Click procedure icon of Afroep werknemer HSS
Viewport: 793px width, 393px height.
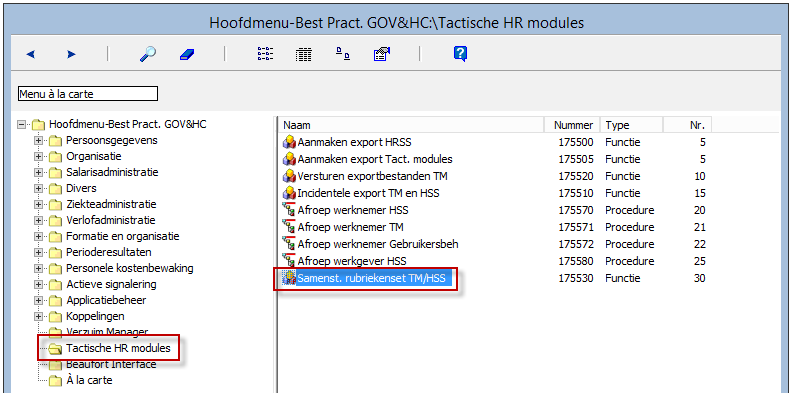coord(289,210)
